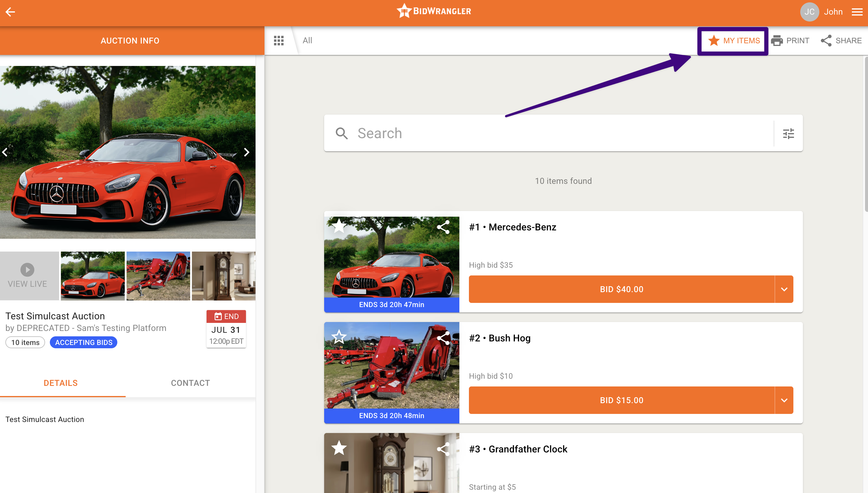
Task: Click the END date calendar badge
Action: (x=226, y=329)
